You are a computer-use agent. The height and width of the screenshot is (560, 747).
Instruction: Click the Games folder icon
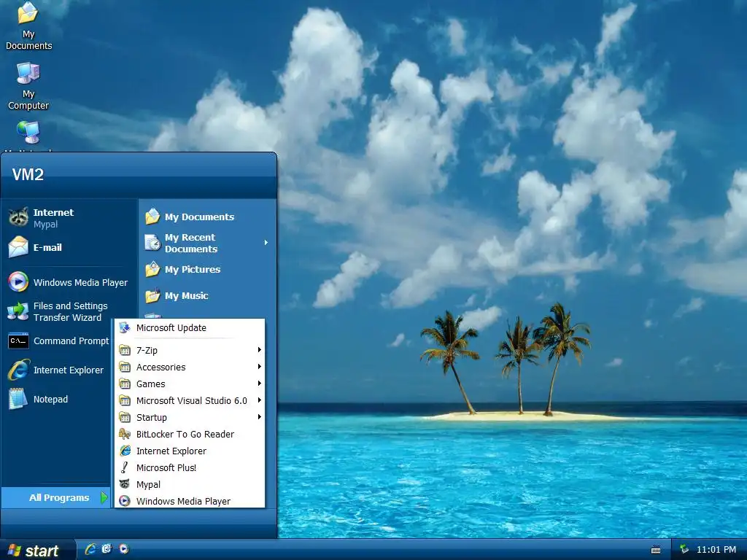(x=125, y=384)
